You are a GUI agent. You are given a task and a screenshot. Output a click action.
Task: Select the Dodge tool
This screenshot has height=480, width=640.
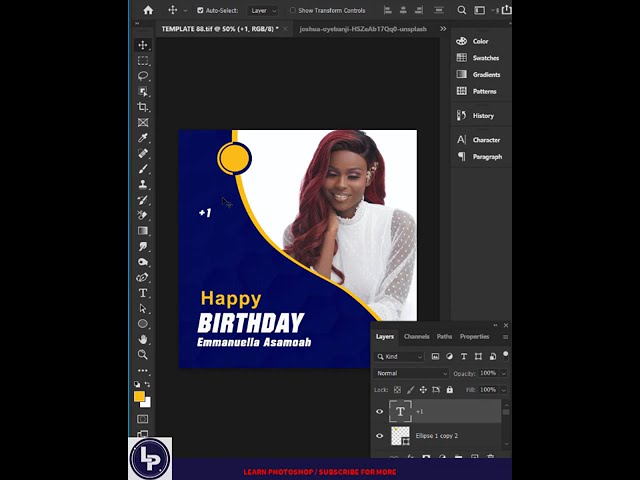[143, 262]
